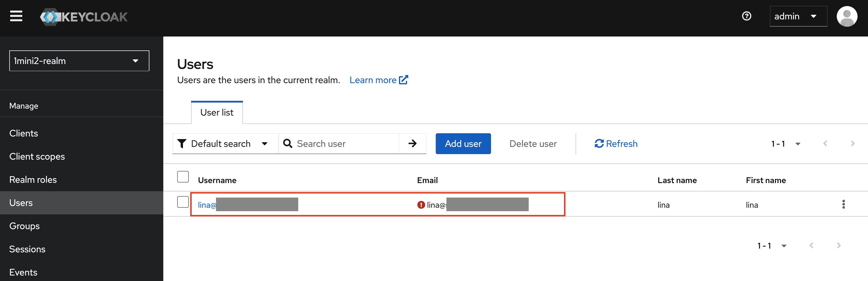Click the Last name column header
Viewport: 868px width, 281px height.
pyautogui.click(x=677, y=180)
